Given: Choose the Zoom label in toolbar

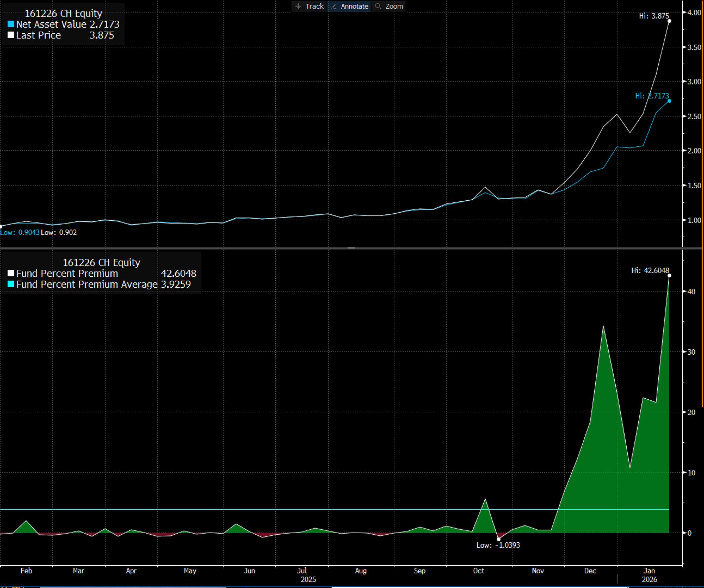Looking at the screenshot, I should tap(394, 7).
